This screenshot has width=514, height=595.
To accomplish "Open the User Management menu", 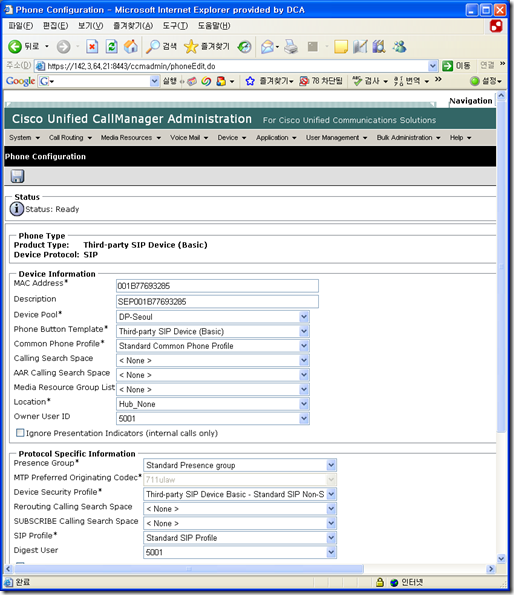I will [x=336, y=137].
